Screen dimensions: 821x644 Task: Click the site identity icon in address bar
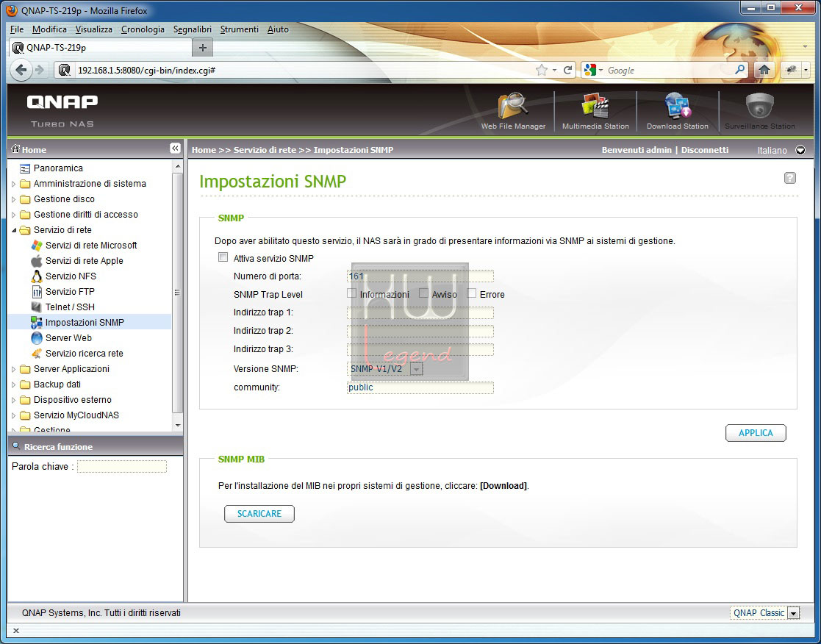point(65,70)
